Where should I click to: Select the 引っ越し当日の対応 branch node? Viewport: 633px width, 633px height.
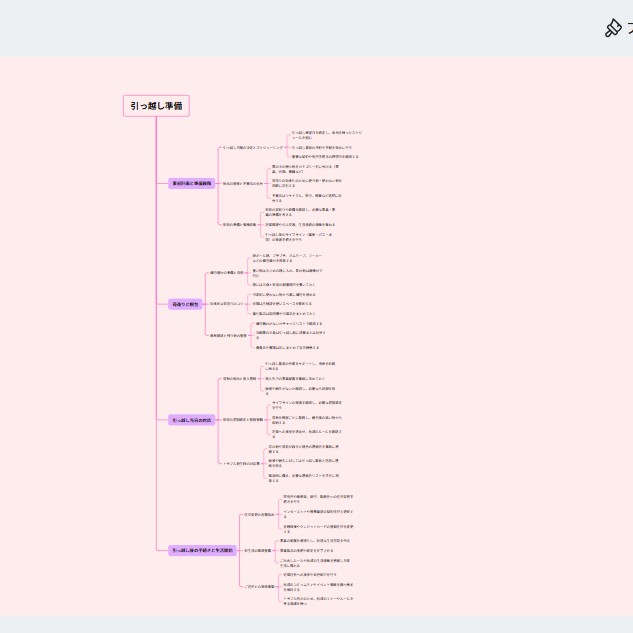190,420
